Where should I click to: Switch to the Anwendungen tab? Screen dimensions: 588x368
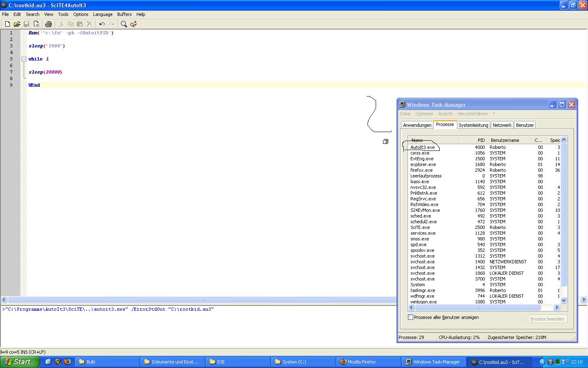[x=417, y=125]
